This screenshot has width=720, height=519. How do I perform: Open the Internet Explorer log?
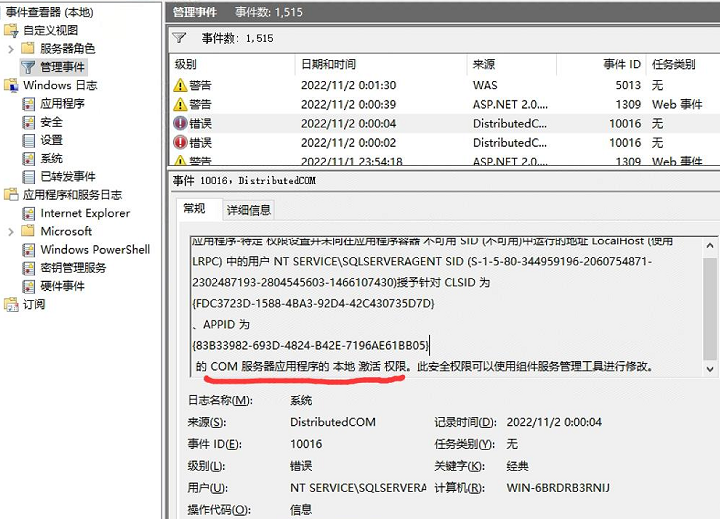(x=85, y=213)
